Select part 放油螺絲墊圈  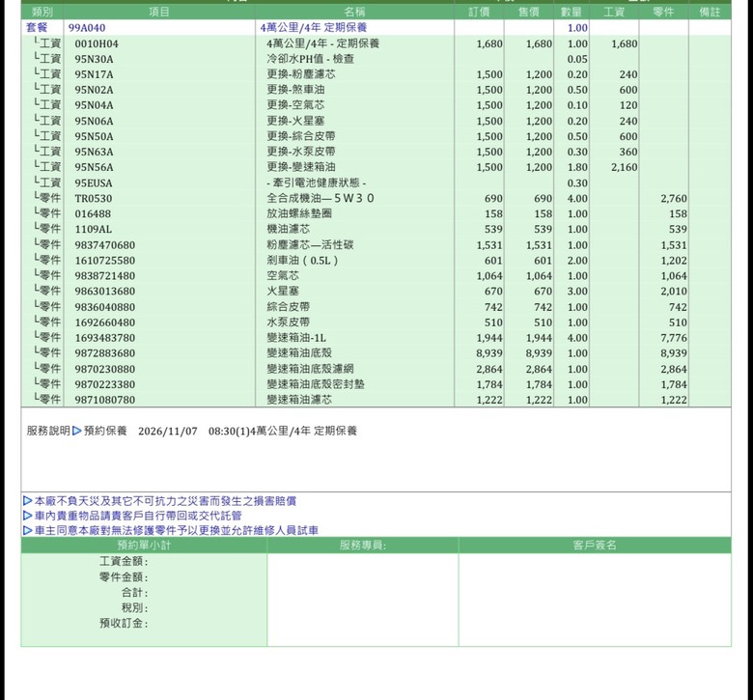coord(299,213)
